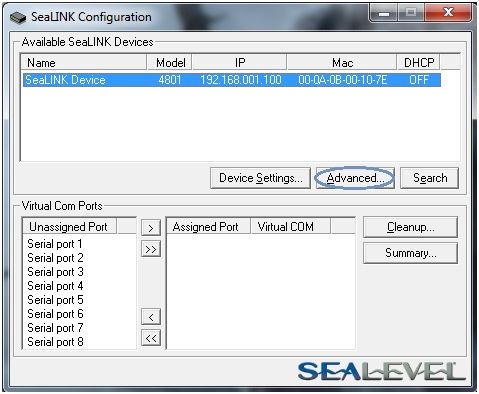Image resolution: width=479 pixels, height=394 pixels.
Task: Unassign all ports with double left arrow
Action: (151, 338)
